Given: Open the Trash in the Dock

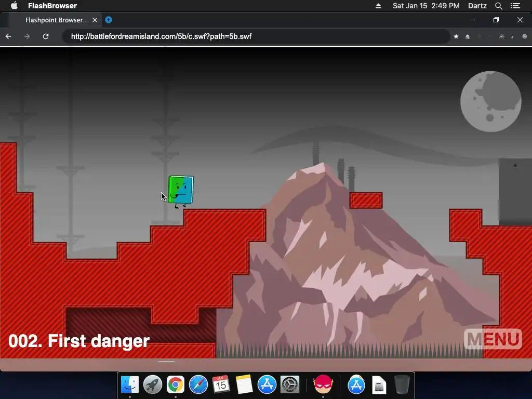Looking at the screenshot, I should click(x=402, y=384).
